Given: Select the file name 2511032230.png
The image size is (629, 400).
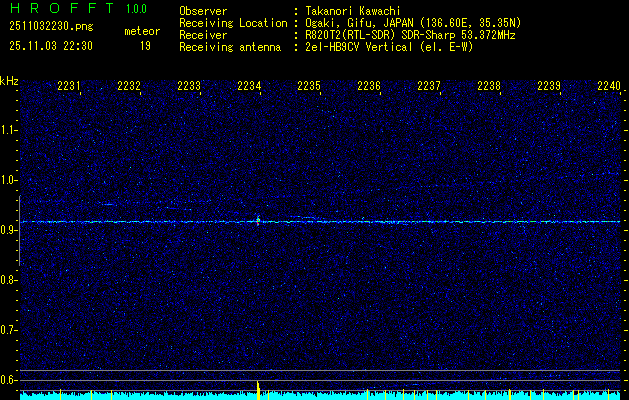Looking at the screenshot, I should [x=51, y=27].
